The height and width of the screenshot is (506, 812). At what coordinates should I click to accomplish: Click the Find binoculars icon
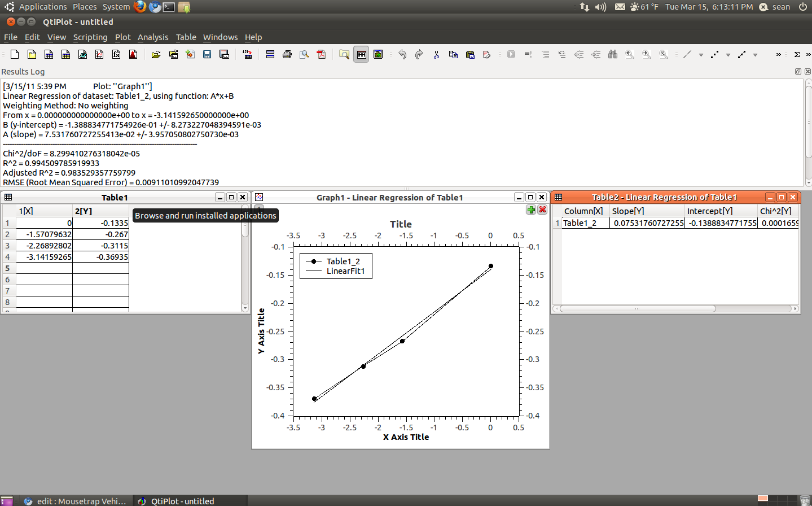pos(613,54)
